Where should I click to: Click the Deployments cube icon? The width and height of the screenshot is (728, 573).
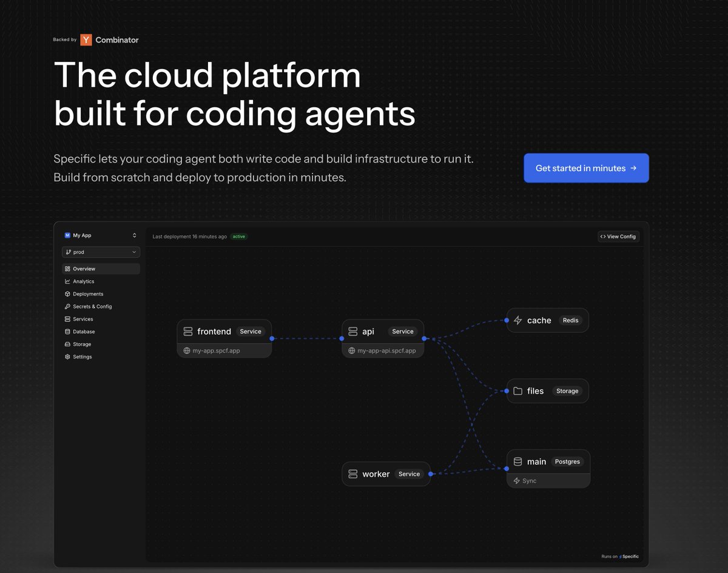[67, 294]
